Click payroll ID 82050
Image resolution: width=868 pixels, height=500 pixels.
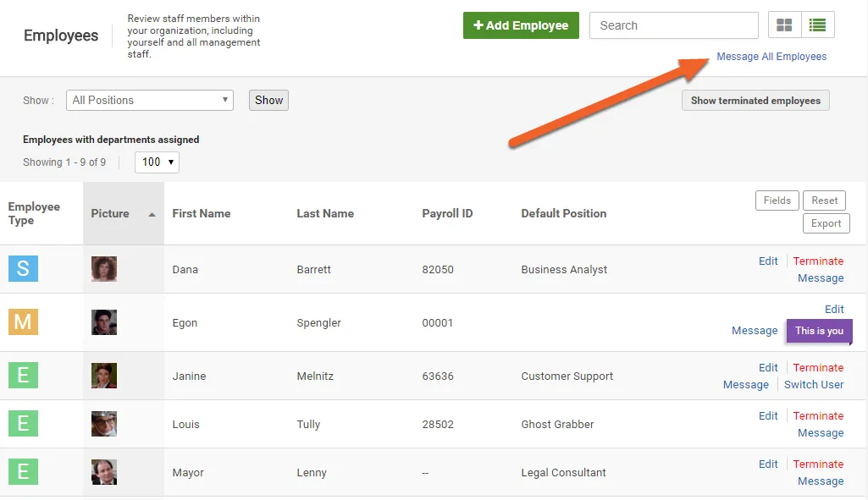438,269
